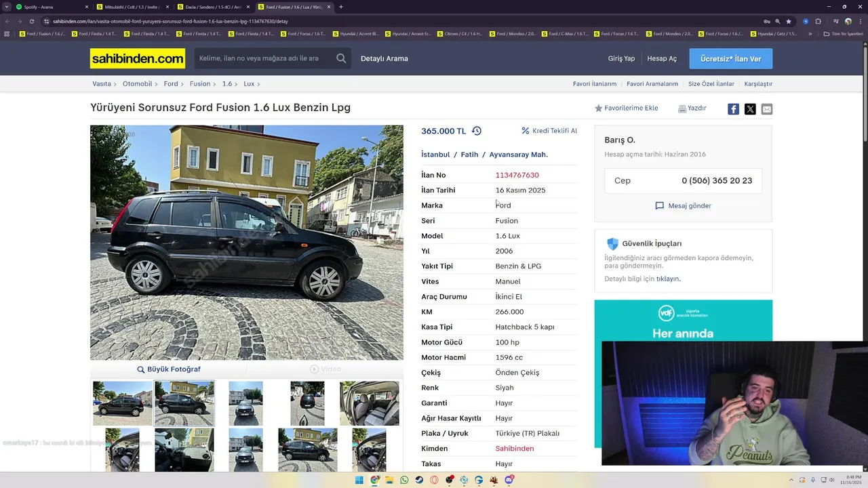Click the star icon for Favorilerime Ekle
Viewport: 868px width, 488px height.
[598, 108]
